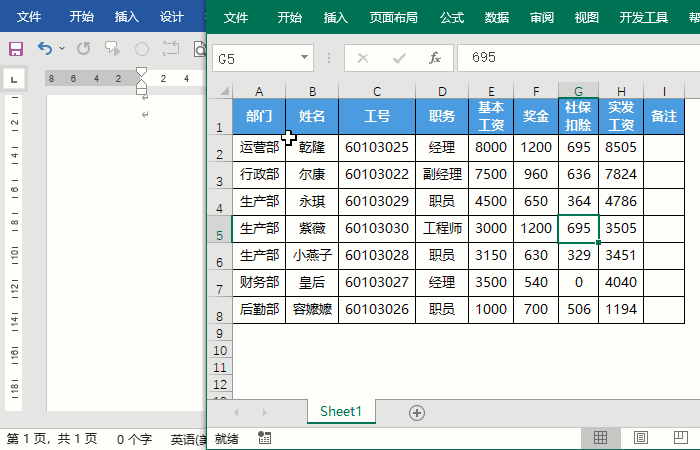Save the Word document with the floppy icon
The image size is (700, 450).
pos(16,49)
